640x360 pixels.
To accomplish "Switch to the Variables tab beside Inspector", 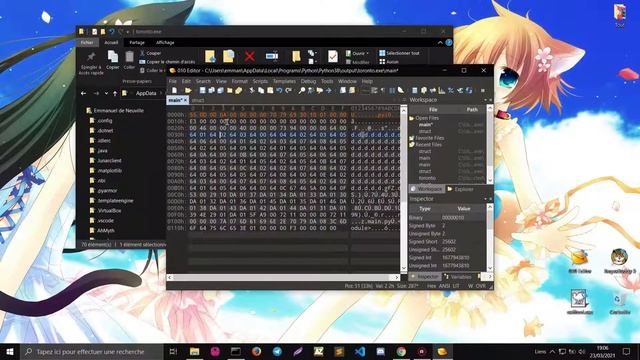I will (457, 277).
